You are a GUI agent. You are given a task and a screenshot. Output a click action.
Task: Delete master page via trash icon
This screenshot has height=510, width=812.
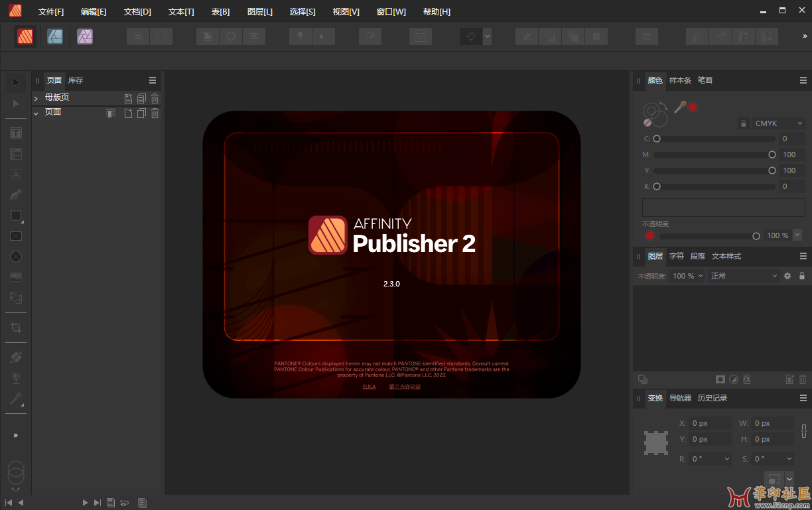tap(155, 98)
